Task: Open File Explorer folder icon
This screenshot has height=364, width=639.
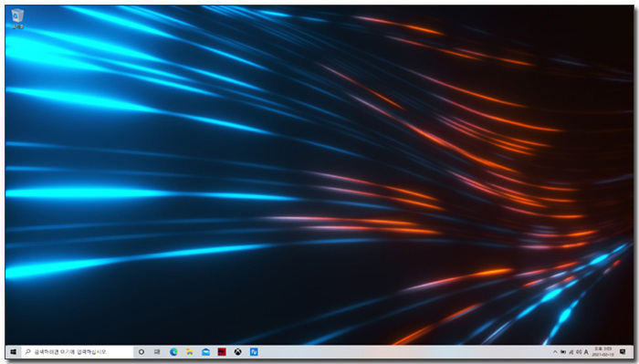Action: tap(190, 352)
